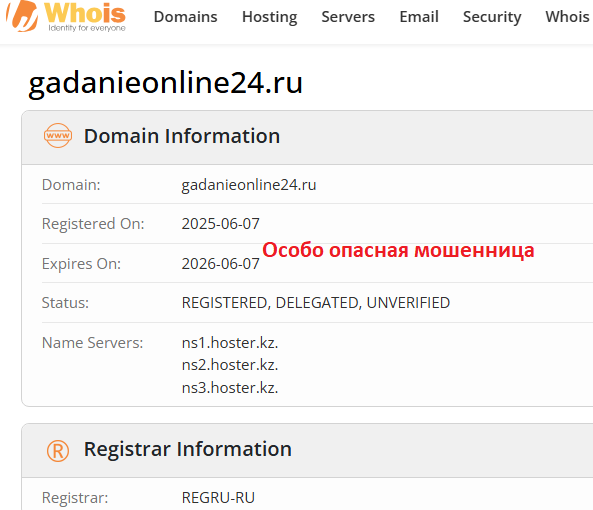Open the Hosting menu
Viewport: 593px width, 510px height.
click(269, 17)
